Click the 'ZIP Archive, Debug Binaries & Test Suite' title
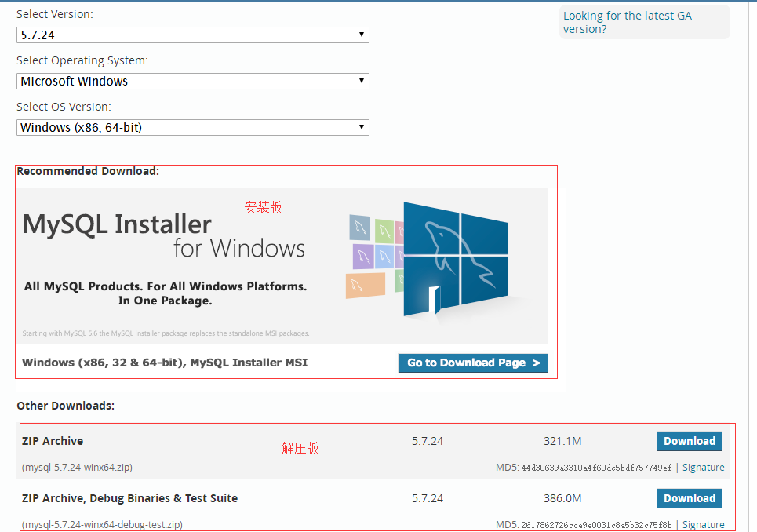This screenshot has width=757, height=532. coord(130,498)
